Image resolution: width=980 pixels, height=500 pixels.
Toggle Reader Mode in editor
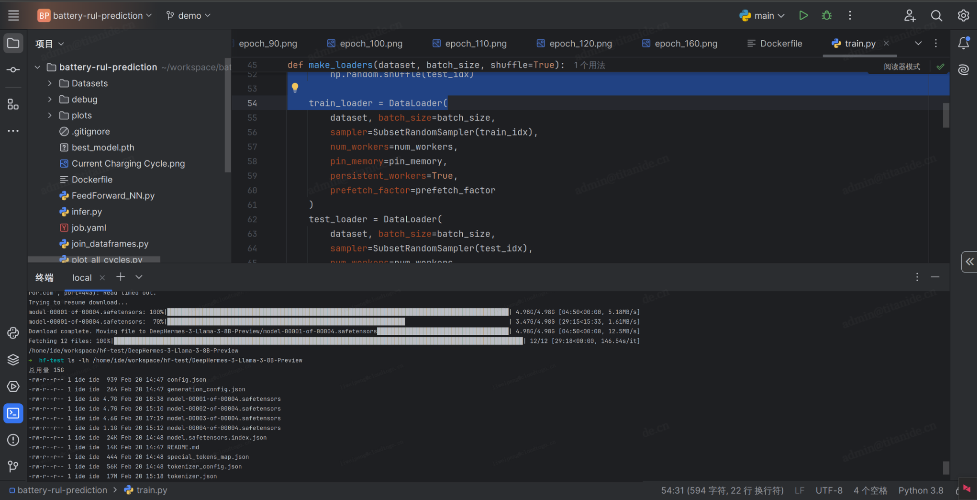(x=902, y=67)
